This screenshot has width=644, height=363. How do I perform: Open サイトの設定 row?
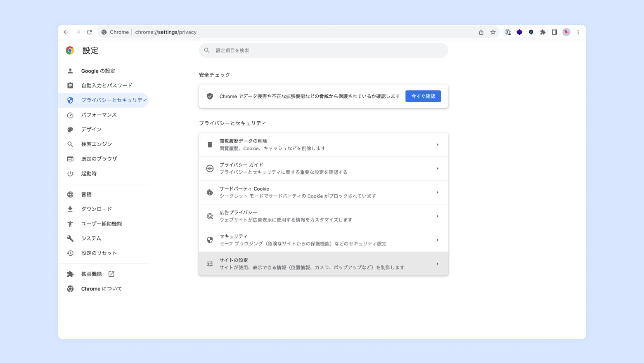pyautogui.click(x=324, y=264)
